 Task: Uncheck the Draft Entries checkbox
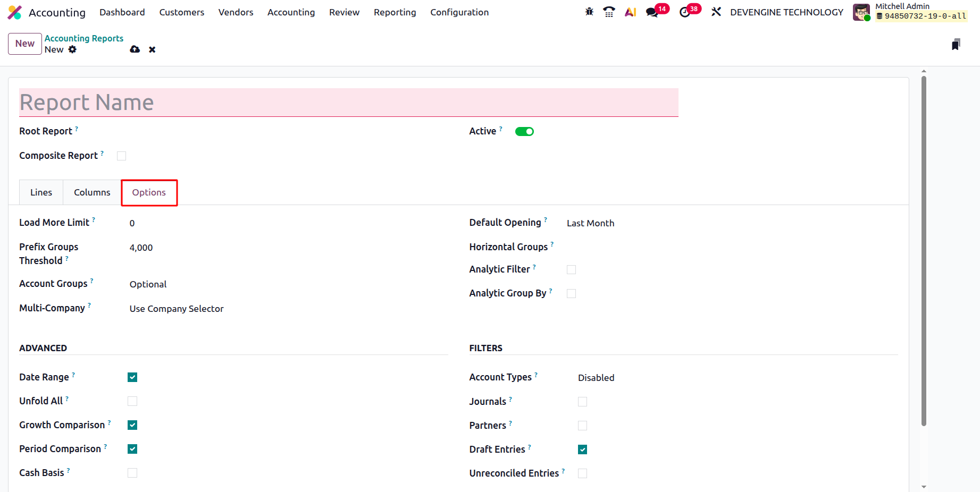click(x=583, y=449)
